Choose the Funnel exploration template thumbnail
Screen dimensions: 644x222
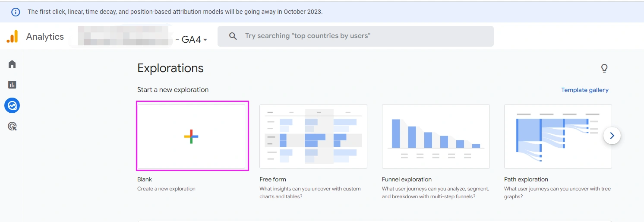point(436,136)
